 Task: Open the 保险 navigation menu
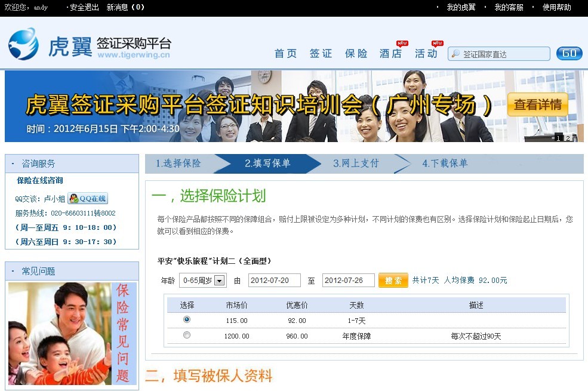[x=356, y=54]
